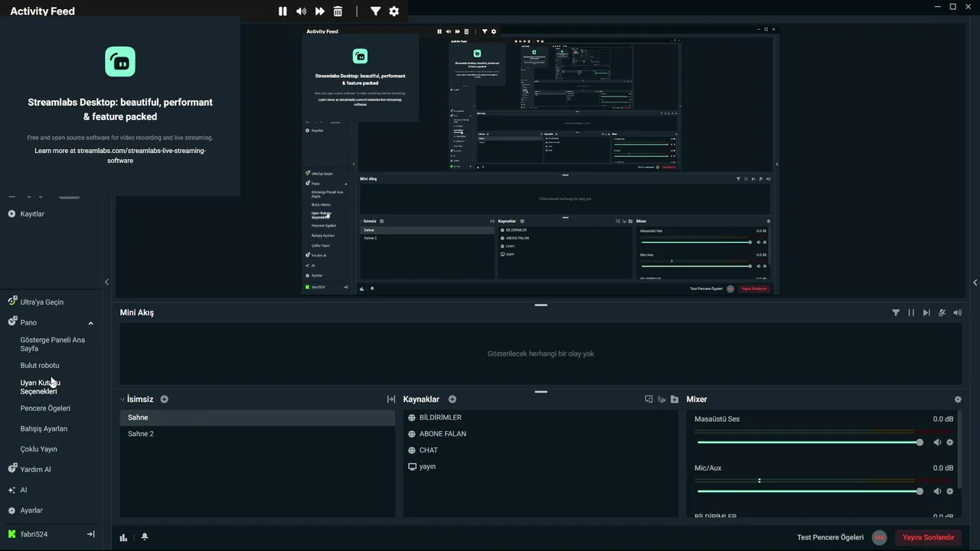Skip alert with Activity Feed fast-forward icon
The image size is (980, 551).
[x=319, y=11]
